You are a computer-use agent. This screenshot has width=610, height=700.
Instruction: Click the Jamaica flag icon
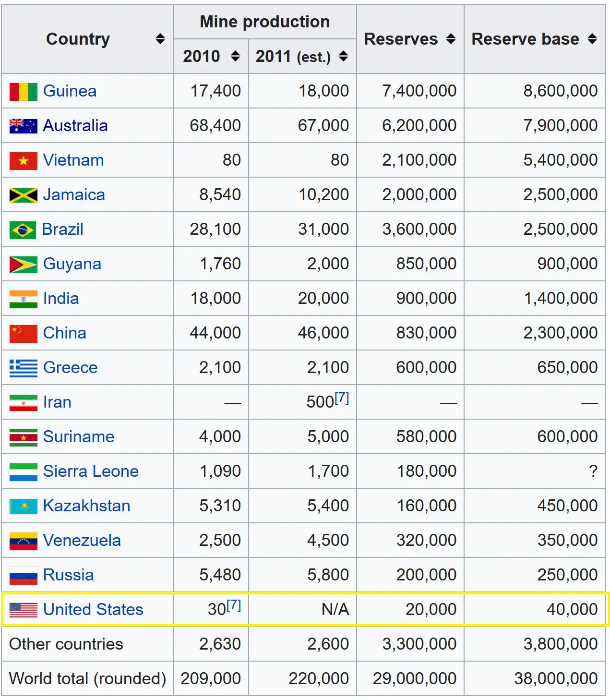click(23, 195)
